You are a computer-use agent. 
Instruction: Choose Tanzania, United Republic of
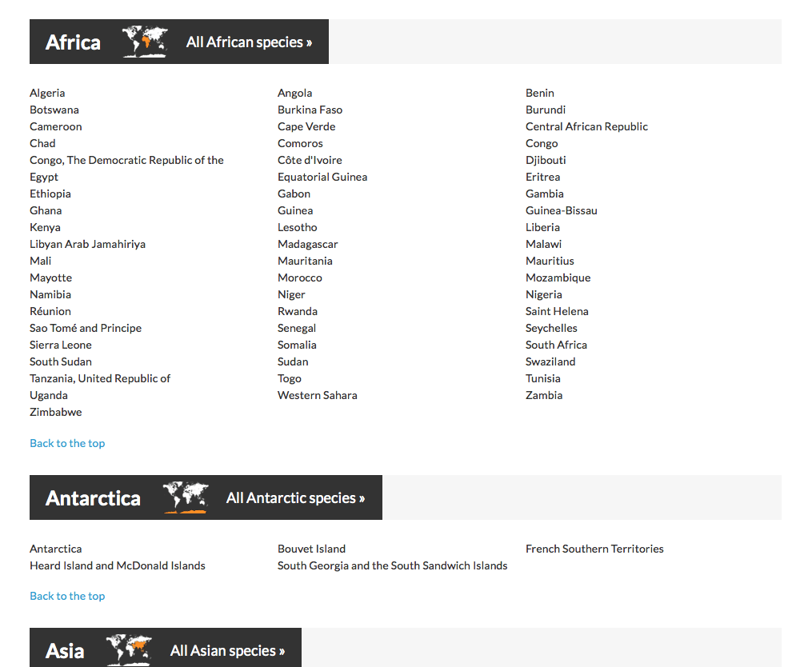(x=100, y=378)
